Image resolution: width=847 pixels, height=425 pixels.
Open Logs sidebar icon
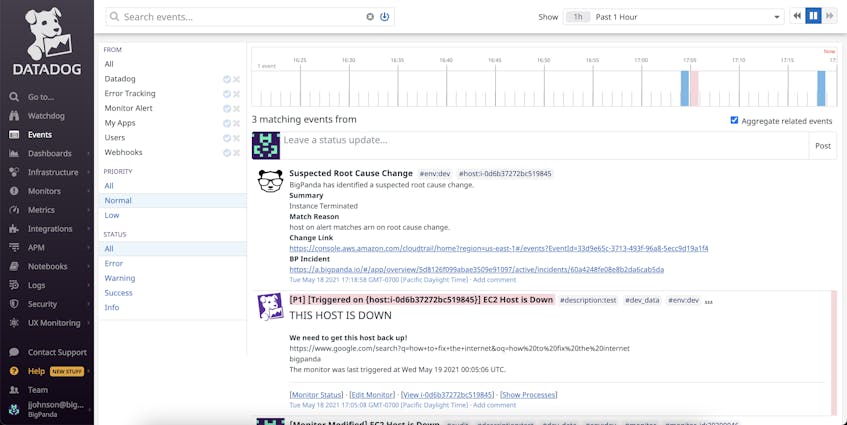click(x=14, y=285)
